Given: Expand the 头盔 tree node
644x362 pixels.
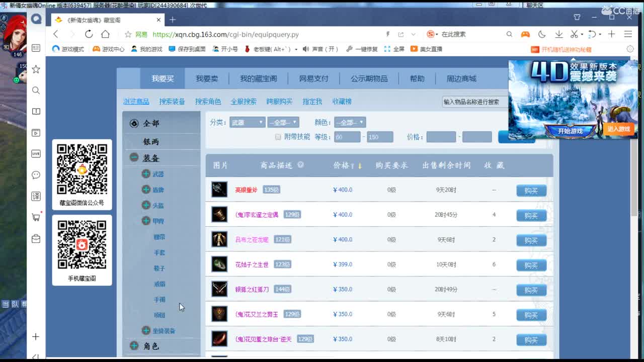Looking at the screenshot, I should click(146, 205).
